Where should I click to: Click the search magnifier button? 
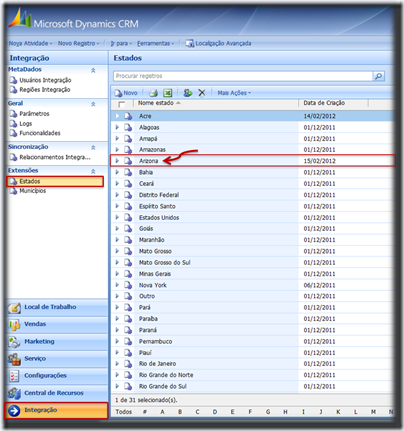(379, 76)
